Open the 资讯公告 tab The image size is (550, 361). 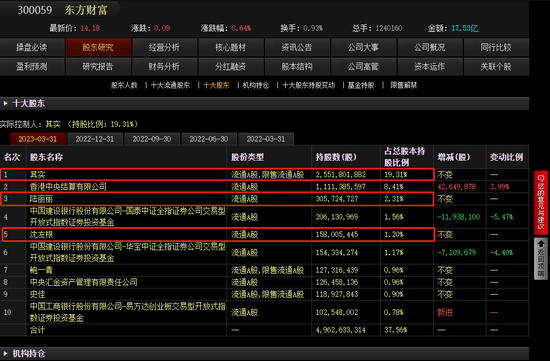pyautogui.click(x=297, y=47)
